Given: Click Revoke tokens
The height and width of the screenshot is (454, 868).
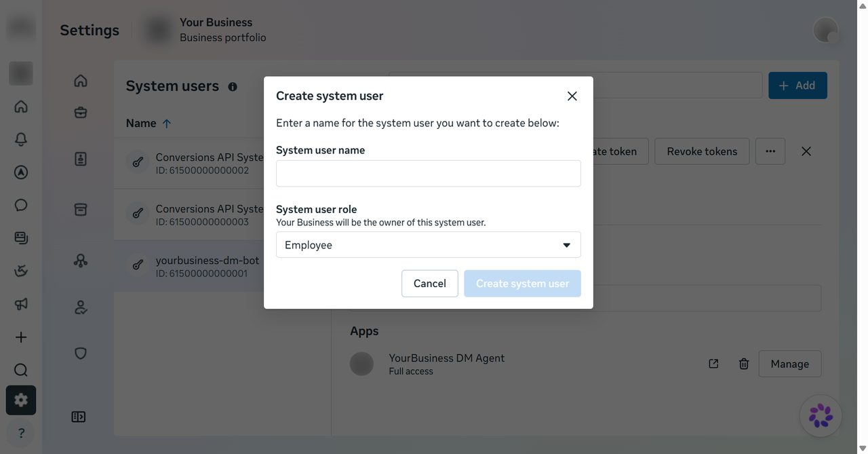Looking at the screenshot, I should tap(702, 151).
